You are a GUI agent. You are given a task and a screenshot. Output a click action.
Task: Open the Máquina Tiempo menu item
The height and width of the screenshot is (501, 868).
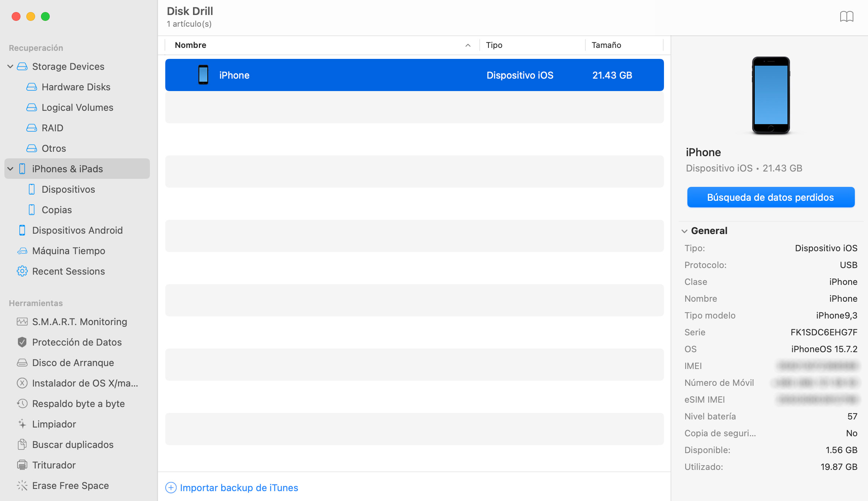(69, 250)
